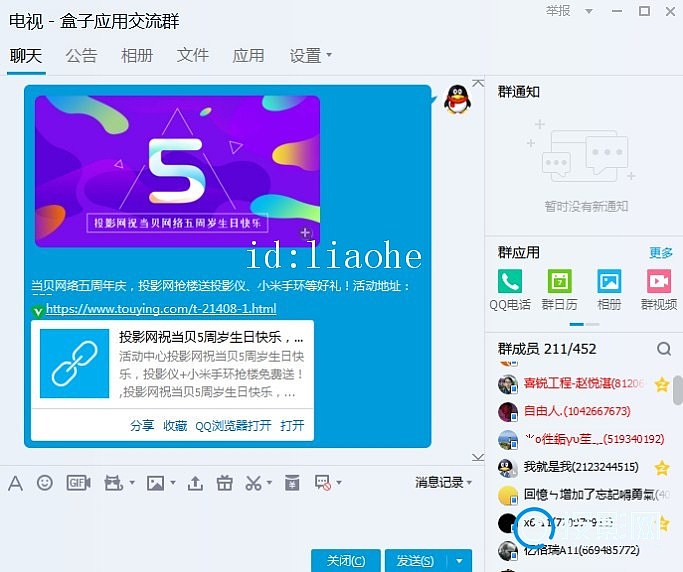
Task: Switch to the 文件 tab
Action: tap(192, 56)
